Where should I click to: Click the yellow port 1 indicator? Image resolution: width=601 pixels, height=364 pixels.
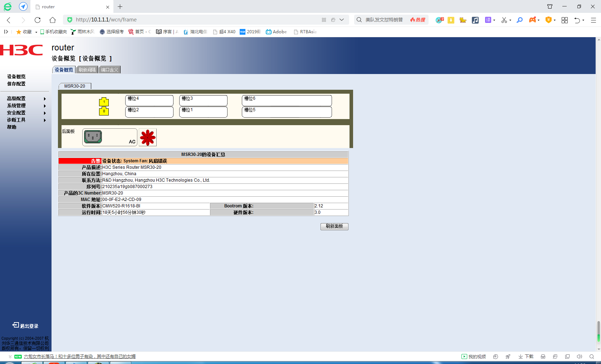tap(104, 102)
